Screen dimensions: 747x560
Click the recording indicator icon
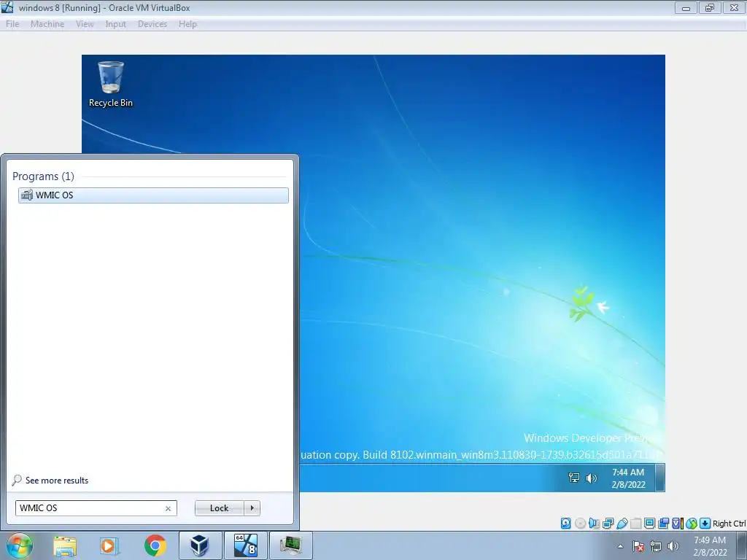click(663, 524)
